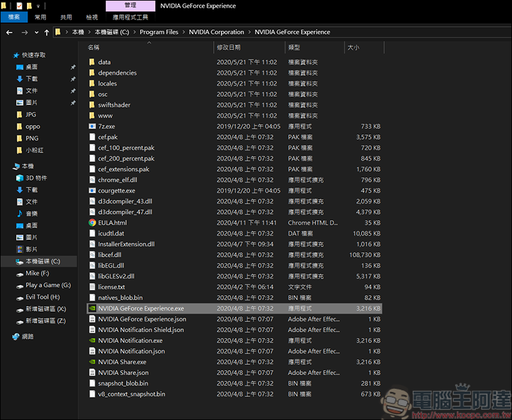Switch to the 檢視 ribbon tab
This screenshot has width=512, height=420.
pos(92,17)
